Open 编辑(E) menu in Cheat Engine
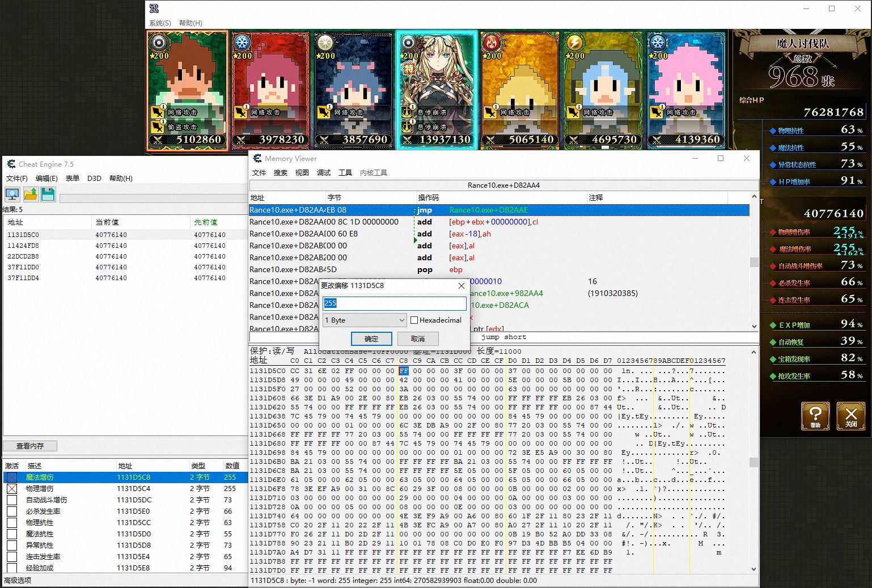The height and width of the screenshot is (588, 872). (x=46, y=178)
